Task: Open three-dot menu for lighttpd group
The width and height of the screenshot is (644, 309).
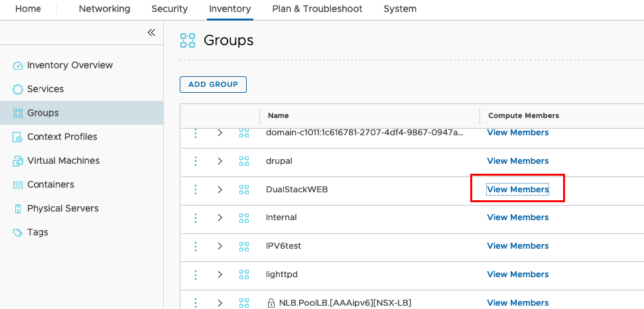Action: (x=196, y=274)
